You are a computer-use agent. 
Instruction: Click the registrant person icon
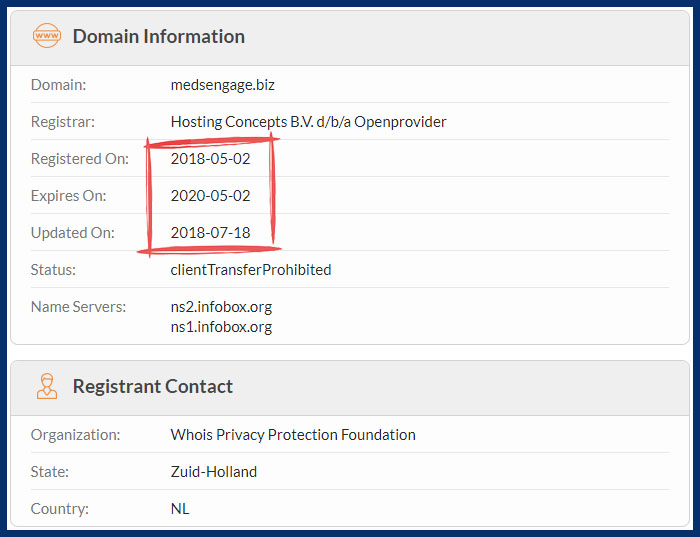47,386
